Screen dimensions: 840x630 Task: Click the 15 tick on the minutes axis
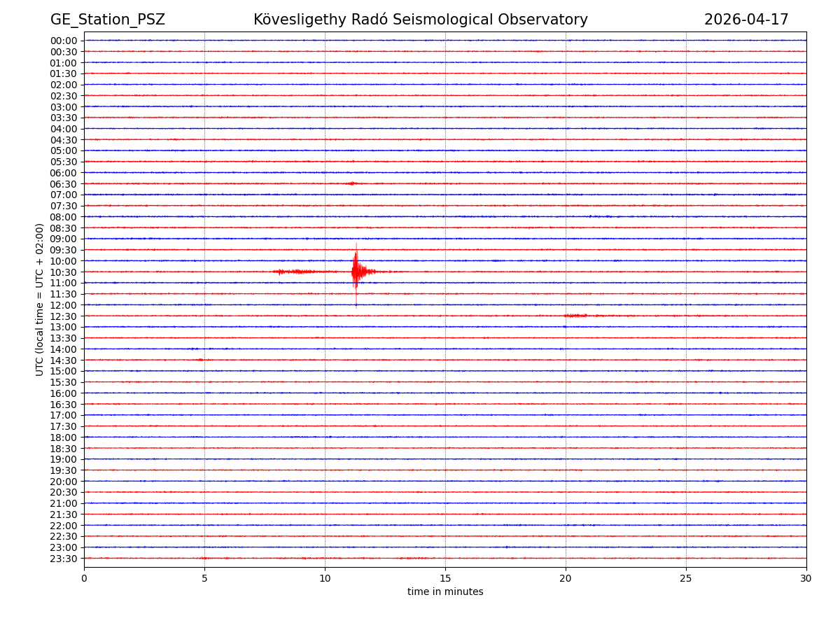[445, 578]
